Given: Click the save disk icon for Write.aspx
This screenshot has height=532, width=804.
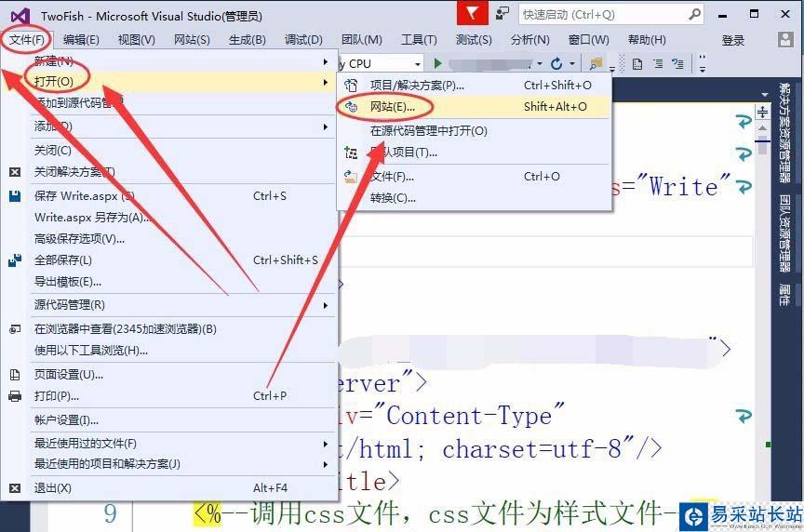Looking at the screenshot, I should (15, 196).
